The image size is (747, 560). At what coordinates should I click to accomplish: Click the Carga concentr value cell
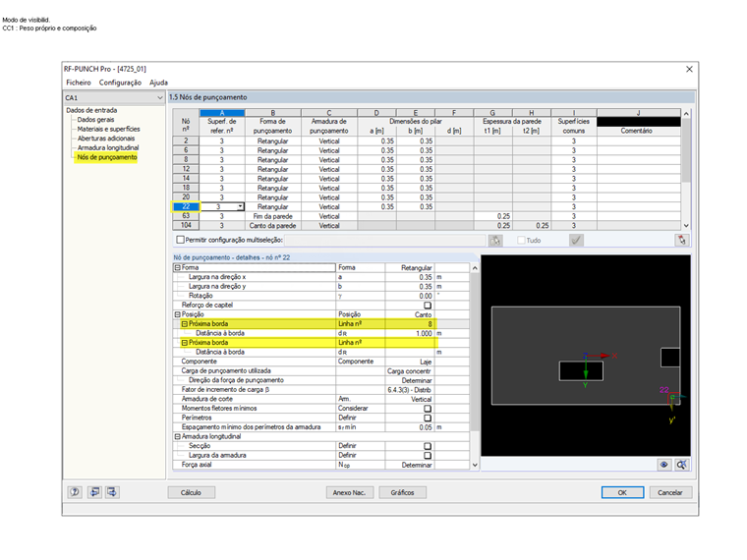point(410,371)
